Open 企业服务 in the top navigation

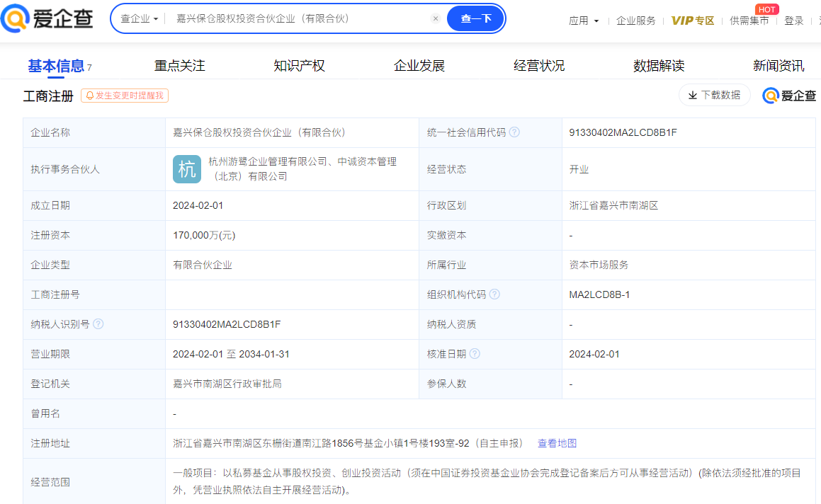click(x=635, y=21)
